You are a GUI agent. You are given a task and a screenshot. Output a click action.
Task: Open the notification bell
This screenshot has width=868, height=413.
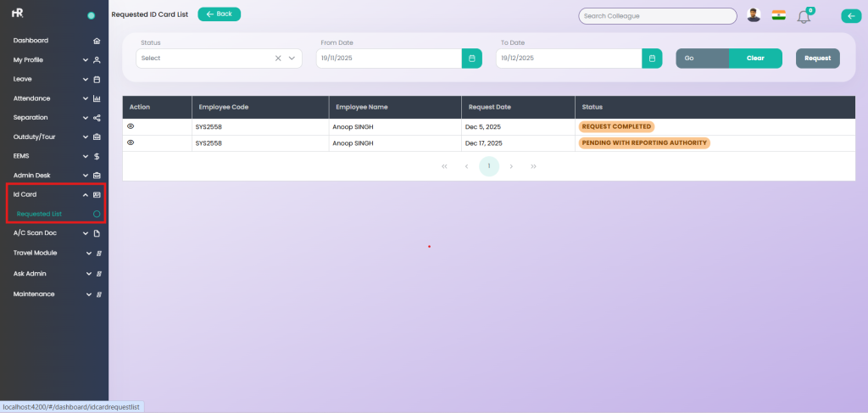click(804, 16)
